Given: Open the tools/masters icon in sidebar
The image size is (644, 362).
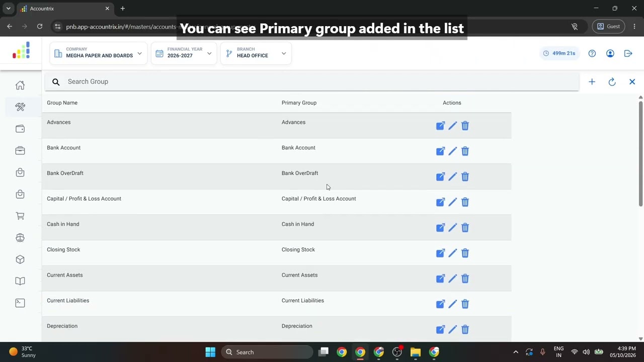Looking at the screenshot, I should point(20,107).
